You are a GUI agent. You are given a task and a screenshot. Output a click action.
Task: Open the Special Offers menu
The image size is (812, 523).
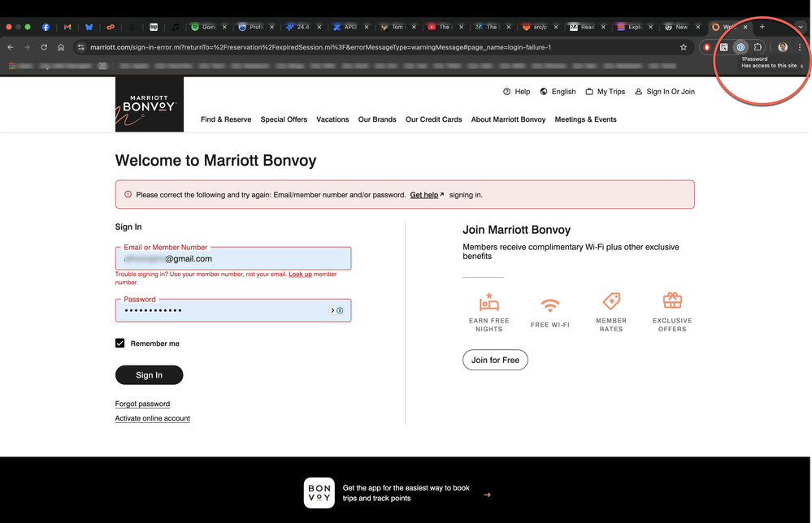tap(284, 119)
